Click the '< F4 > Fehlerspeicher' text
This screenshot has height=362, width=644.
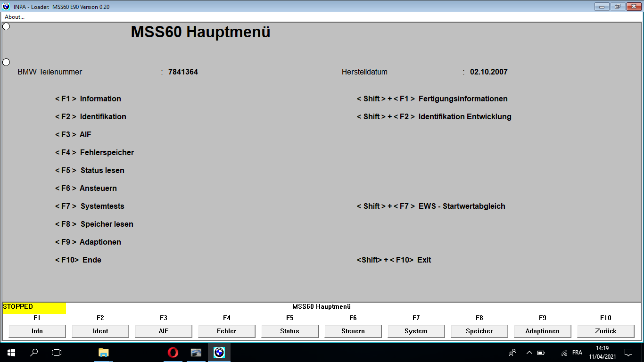tap(94, 152)
